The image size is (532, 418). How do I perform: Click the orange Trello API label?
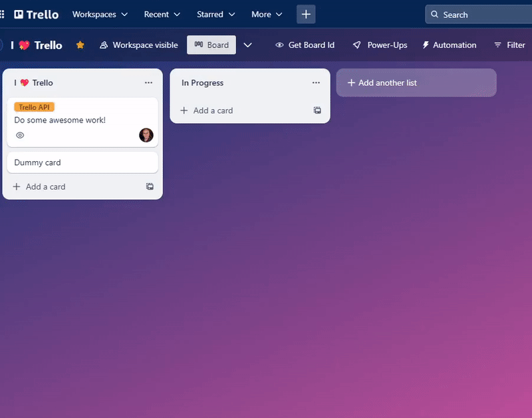pos(35,107)
